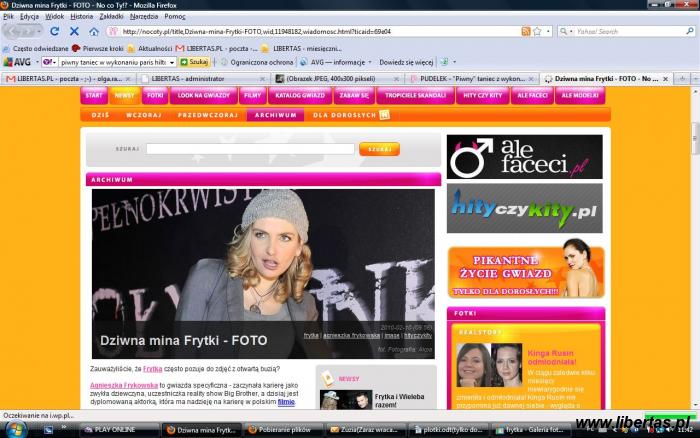Bookmark page with the star icon
The height and width of the screenshot is (438, 700).
(537, 31)
